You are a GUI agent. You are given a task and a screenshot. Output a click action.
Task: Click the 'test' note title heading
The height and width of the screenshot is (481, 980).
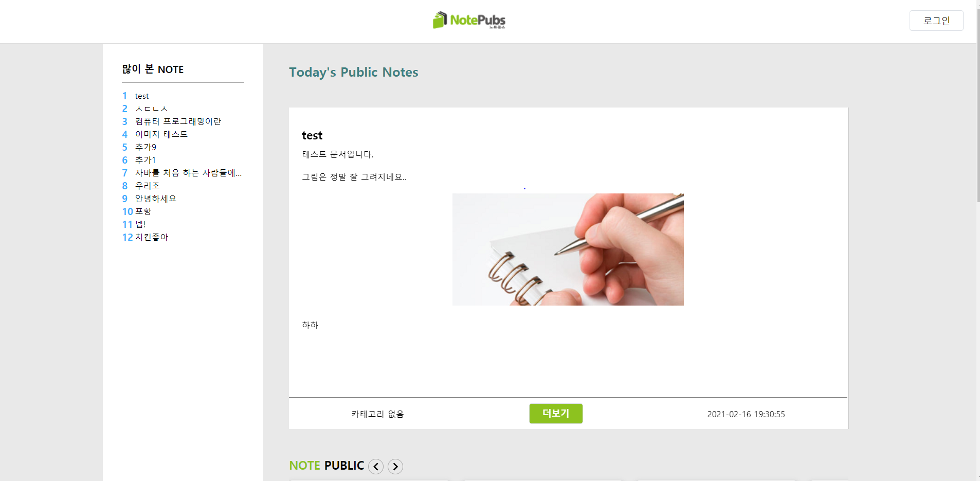(312, 135)
